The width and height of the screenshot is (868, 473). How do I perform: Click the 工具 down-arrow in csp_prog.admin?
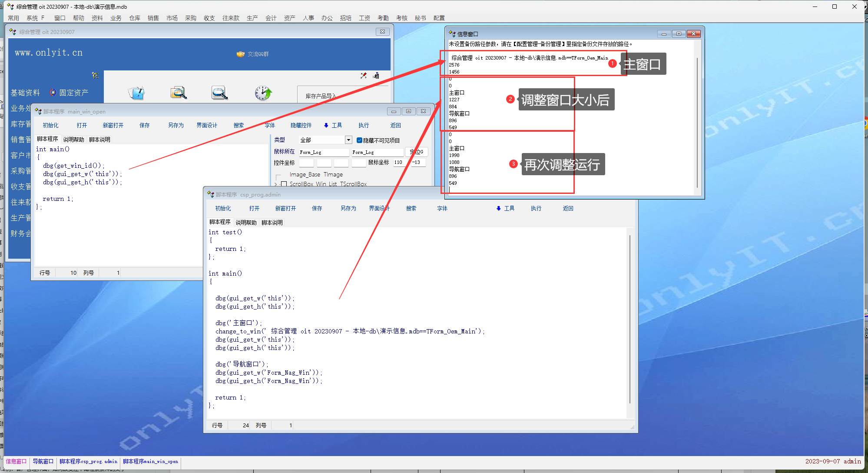(x=498, y=209)
